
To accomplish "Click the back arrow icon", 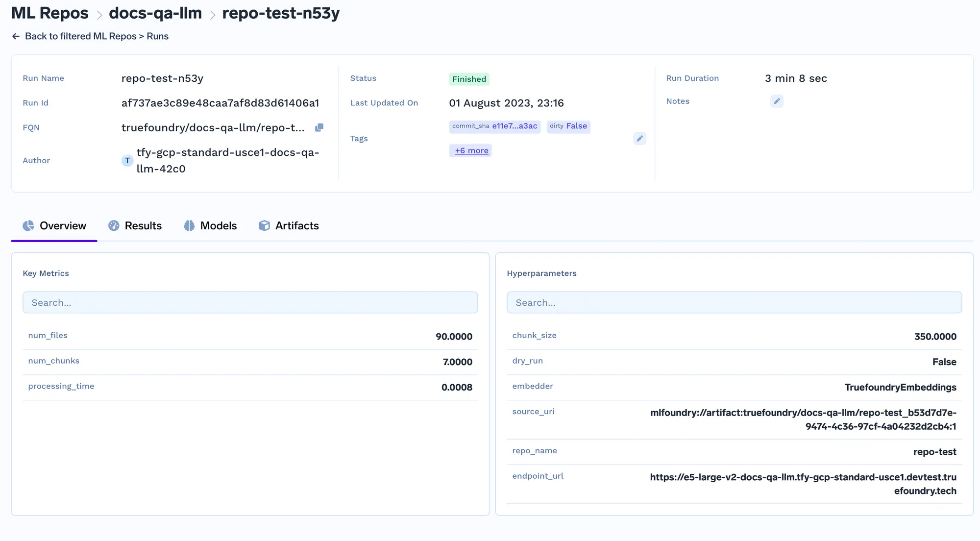I will [x=16, y=36].
